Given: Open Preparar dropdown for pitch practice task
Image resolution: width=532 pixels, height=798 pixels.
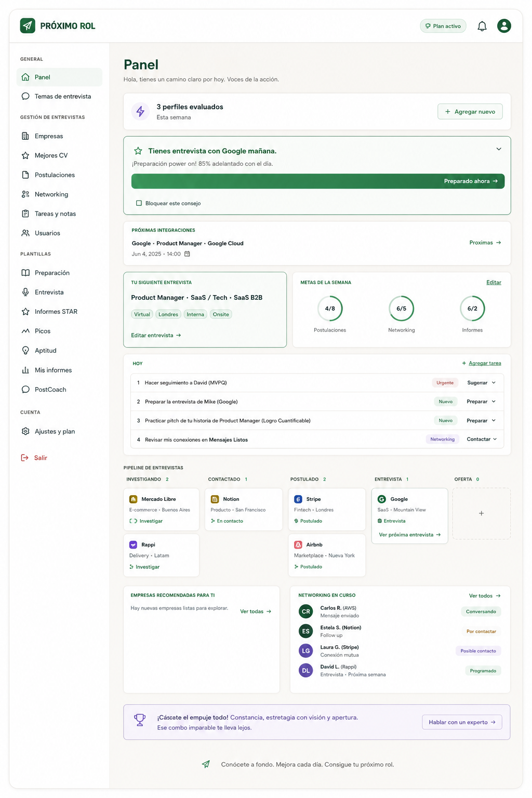Looking at the screenshot, I should click(x=481, y=421).
